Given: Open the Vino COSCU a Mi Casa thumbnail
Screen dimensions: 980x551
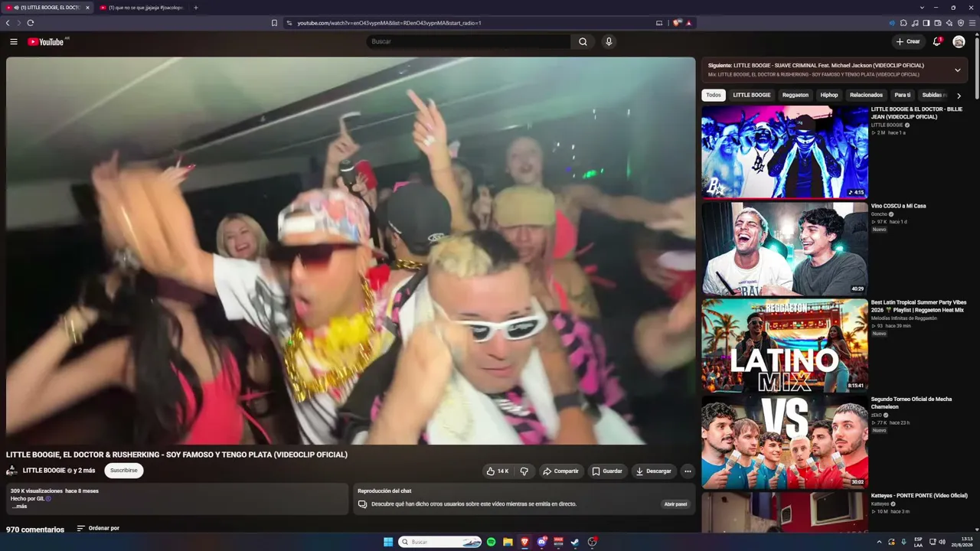Looking at the screenshot, I should click(x=785, y=249).
